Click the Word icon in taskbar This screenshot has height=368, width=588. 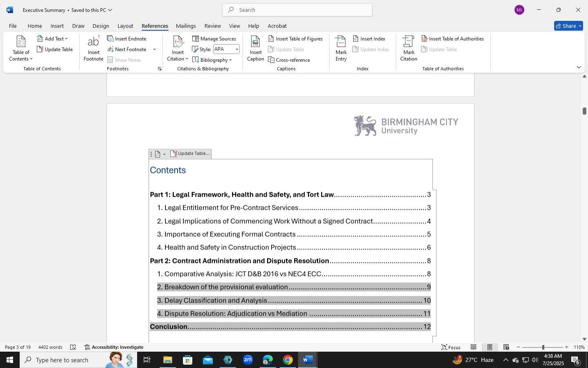tap(308, 360)
